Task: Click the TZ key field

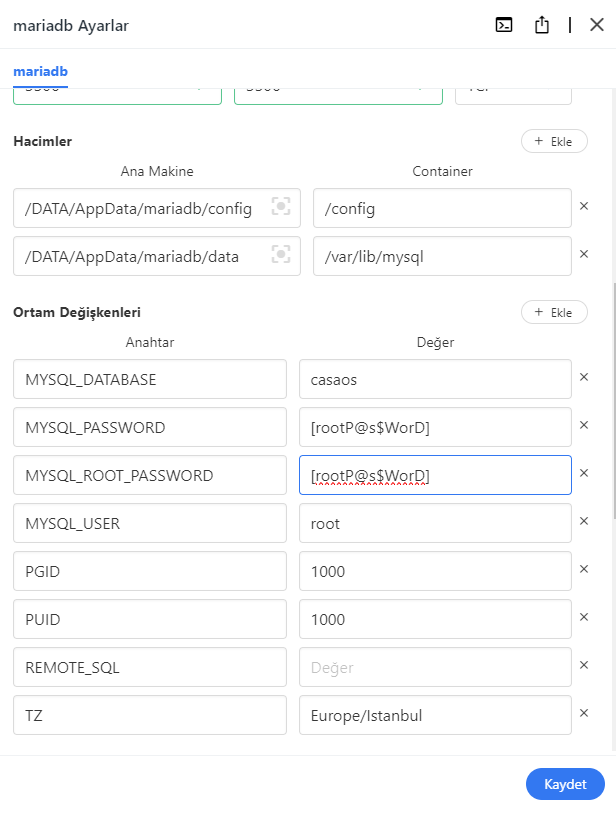Action: (x=150, y=715)
